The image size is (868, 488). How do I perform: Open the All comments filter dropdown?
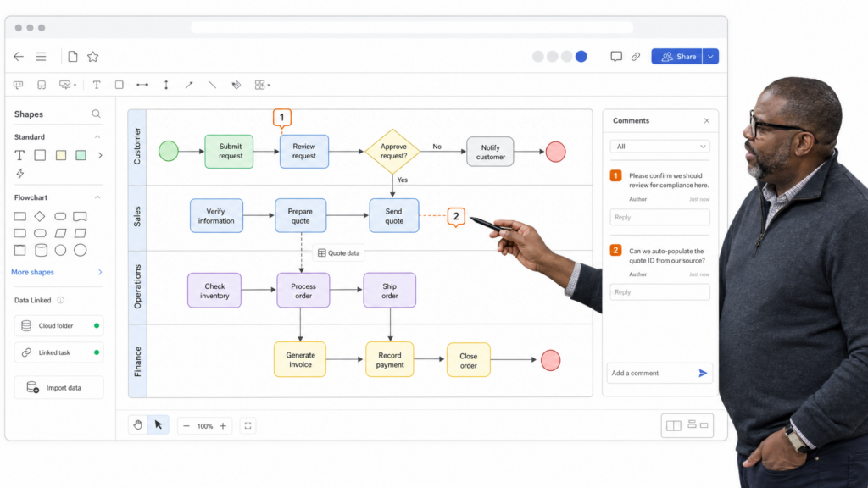click(x=659, y=147)
